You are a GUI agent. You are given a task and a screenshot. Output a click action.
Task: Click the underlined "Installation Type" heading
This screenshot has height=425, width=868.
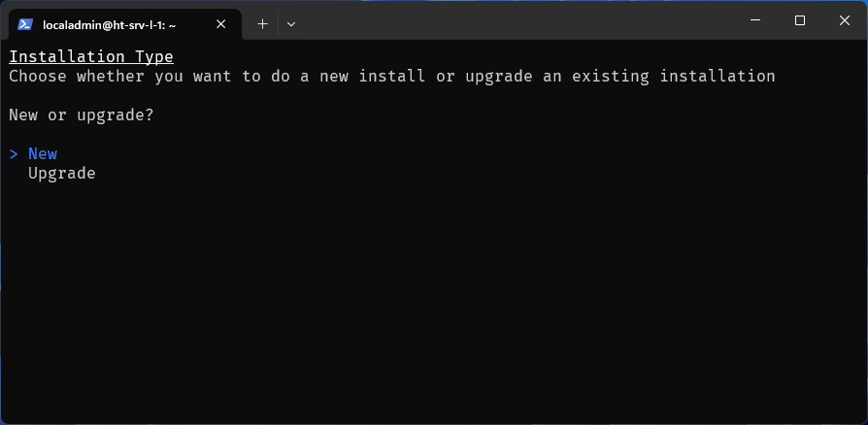click(91, 57)
